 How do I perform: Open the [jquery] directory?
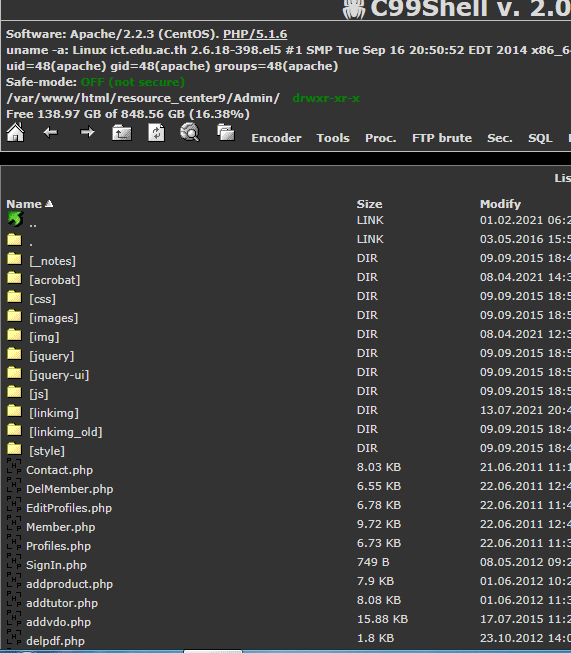(x=52, y=356)
